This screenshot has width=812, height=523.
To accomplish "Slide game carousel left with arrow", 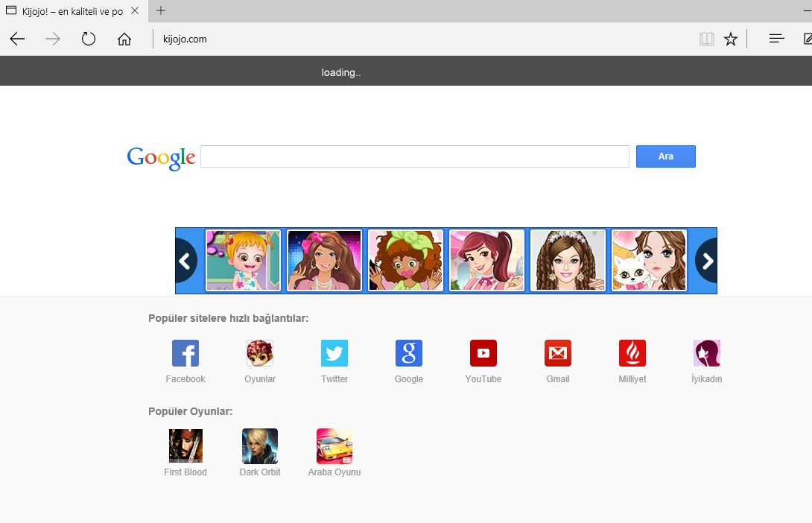I will (186, 261).
